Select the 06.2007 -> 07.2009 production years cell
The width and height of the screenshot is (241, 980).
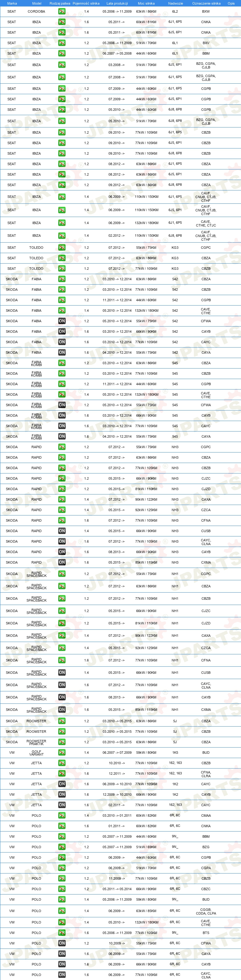(x=117, y=753)
